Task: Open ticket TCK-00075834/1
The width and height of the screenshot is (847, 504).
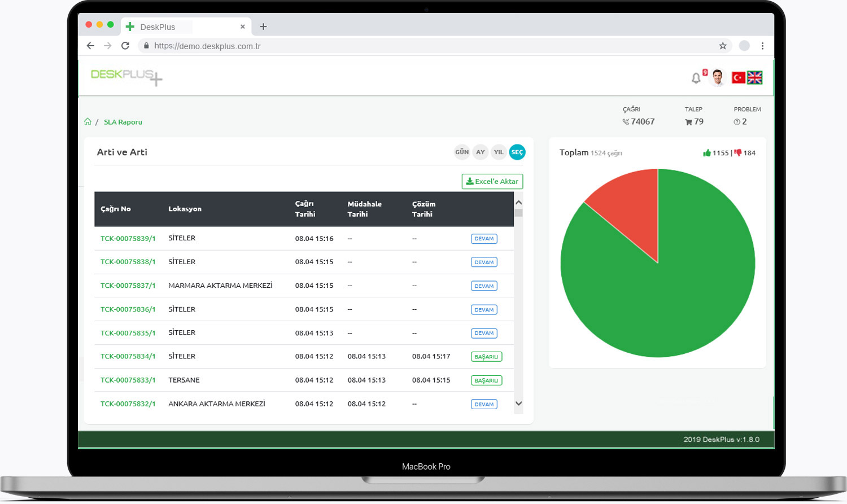Action: coord(128,356)
